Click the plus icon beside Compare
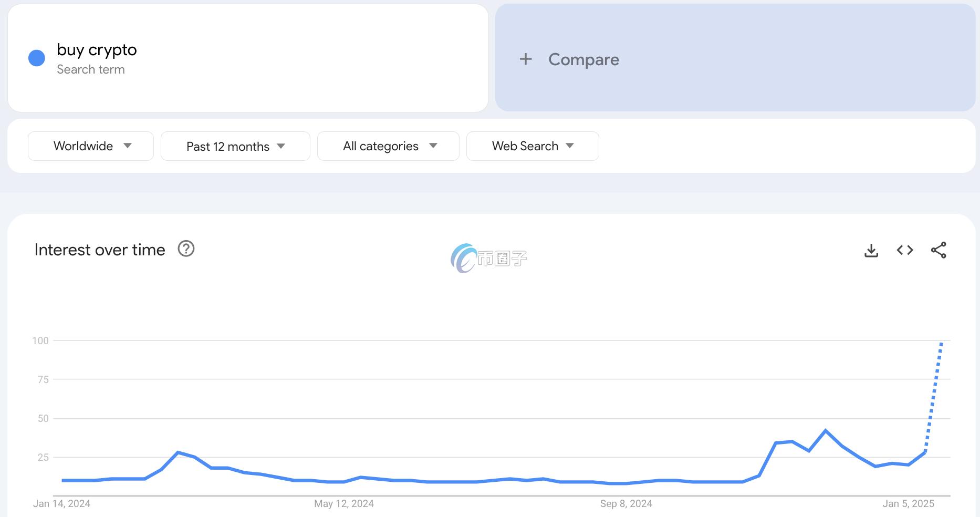The image size is (980, 517). point(526,59)
